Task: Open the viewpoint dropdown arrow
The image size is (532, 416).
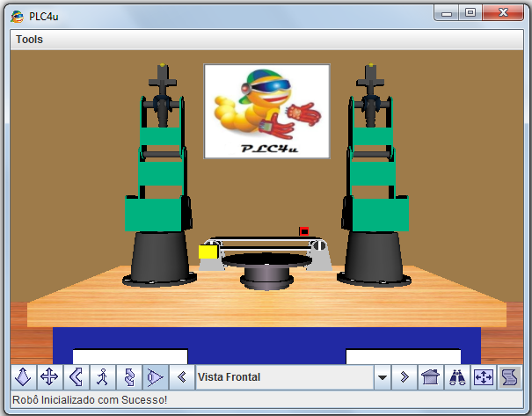Action: click(x=382, y=377)
